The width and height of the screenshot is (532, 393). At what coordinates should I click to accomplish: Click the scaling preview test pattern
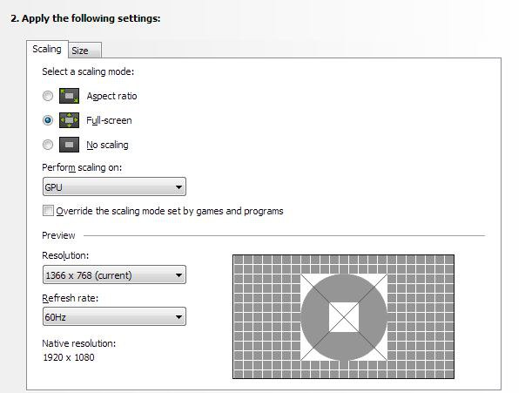click(343, 316)
